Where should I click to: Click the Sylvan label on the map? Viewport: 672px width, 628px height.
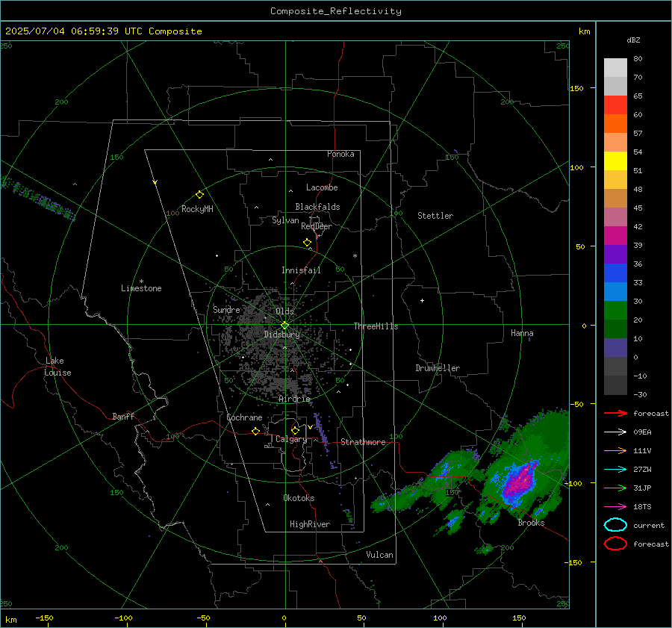pos(285,220)
